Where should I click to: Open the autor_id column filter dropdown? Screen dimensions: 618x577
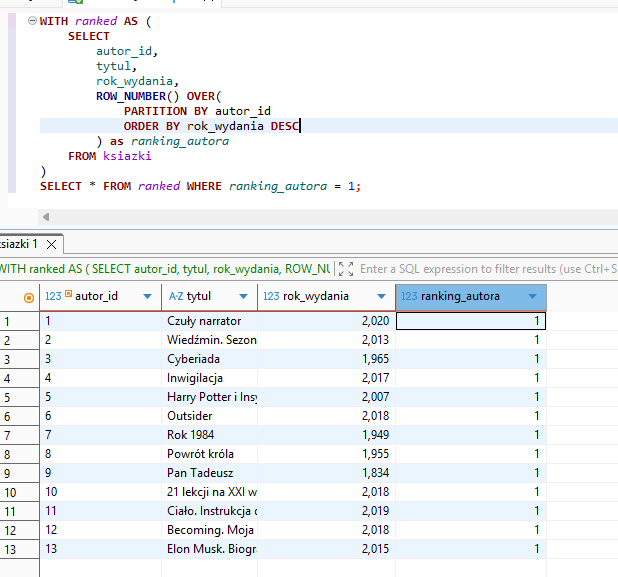pos(148,297)
